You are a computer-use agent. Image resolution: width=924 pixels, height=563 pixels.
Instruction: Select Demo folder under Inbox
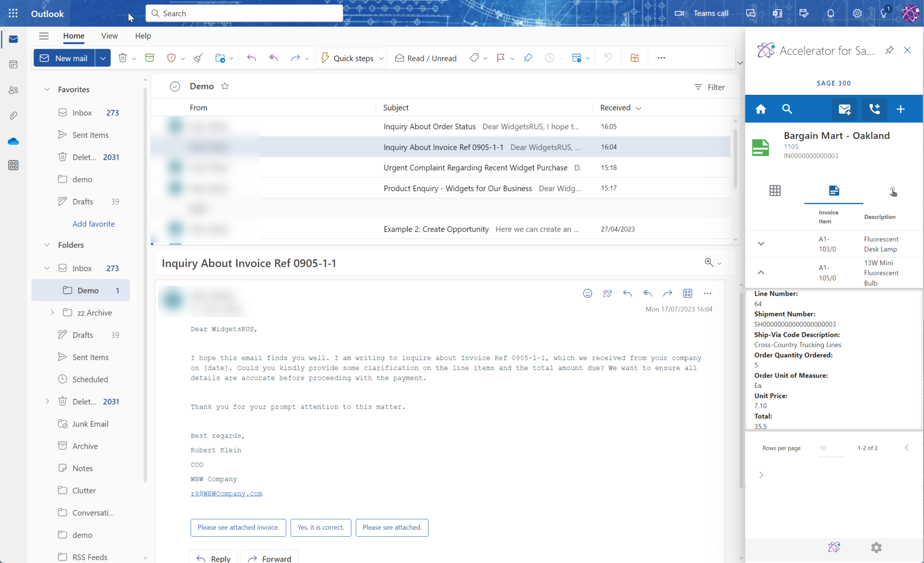[81, 290]
